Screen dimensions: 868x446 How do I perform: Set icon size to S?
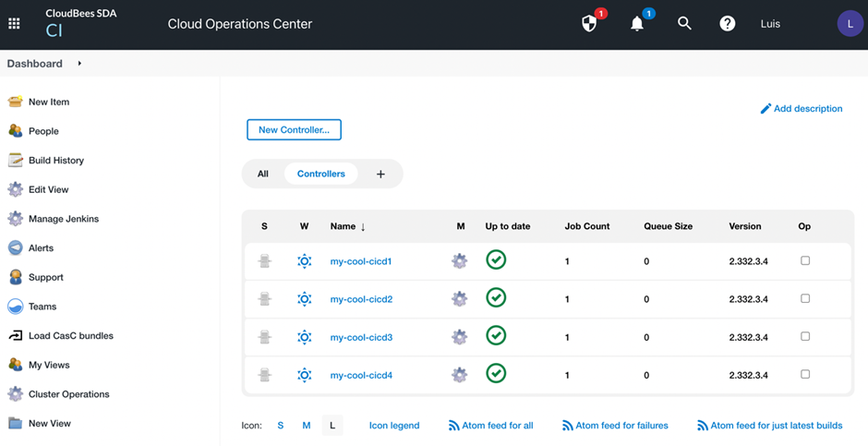(x=281, y=426)
